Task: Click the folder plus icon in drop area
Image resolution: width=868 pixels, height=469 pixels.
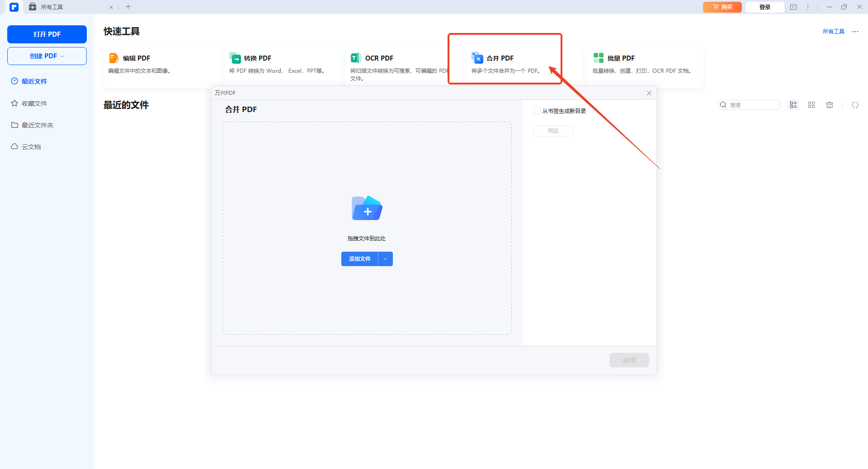Action: click(367, 208)
